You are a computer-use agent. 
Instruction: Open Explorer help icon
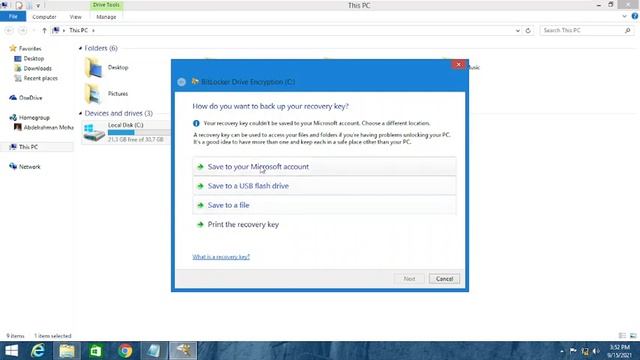point(635,16)
